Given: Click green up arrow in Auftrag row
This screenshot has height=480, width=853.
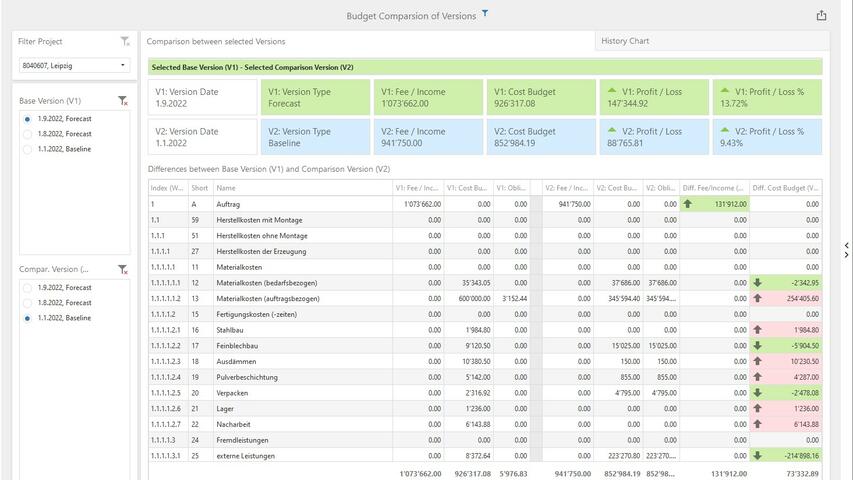Looking at the screenshot, I should [687, 204].
